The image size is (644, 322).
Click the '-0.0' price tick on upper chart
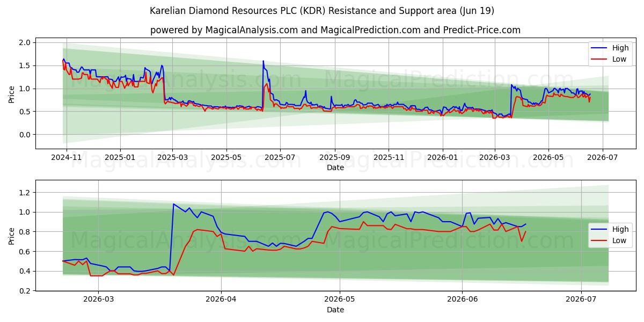(x=26, y=135)
